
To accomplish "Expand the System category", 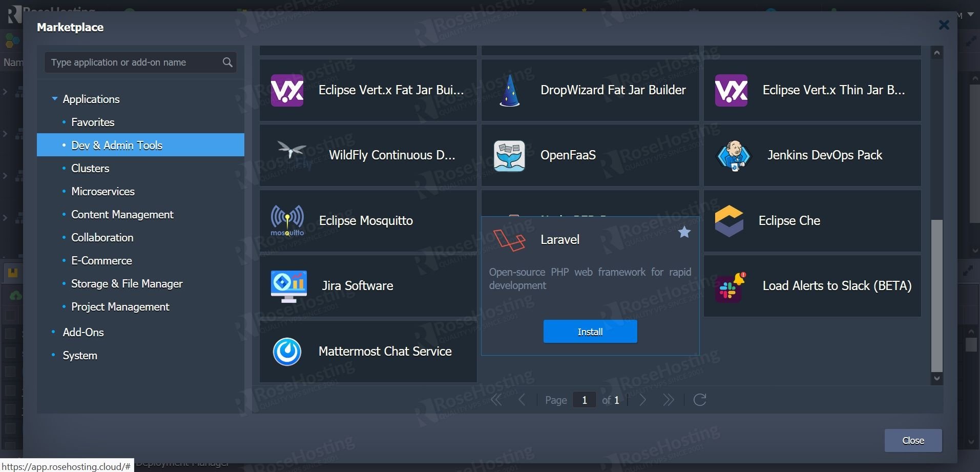I will click(79, 355).
